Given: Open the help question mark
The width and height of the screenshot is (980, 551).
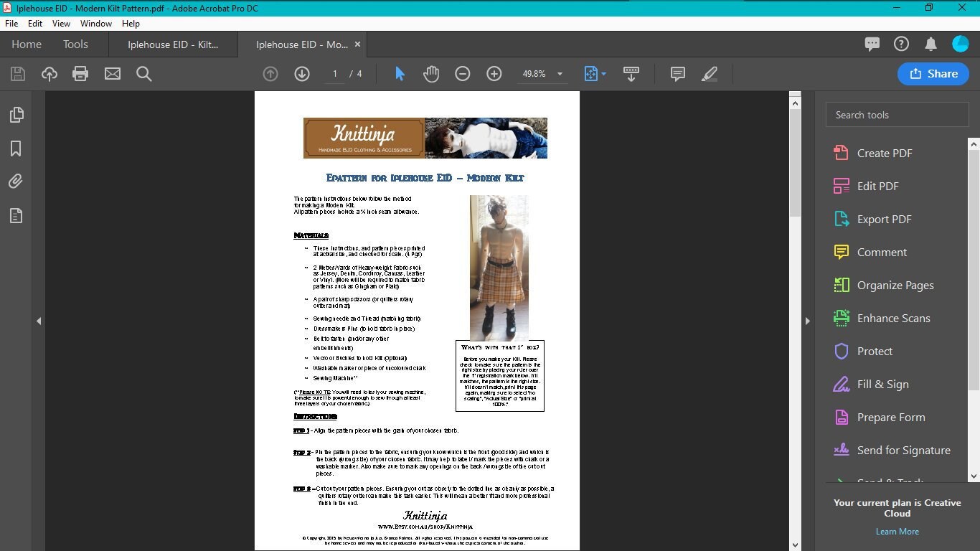Looking at the screenshot, I should (902, 44).
